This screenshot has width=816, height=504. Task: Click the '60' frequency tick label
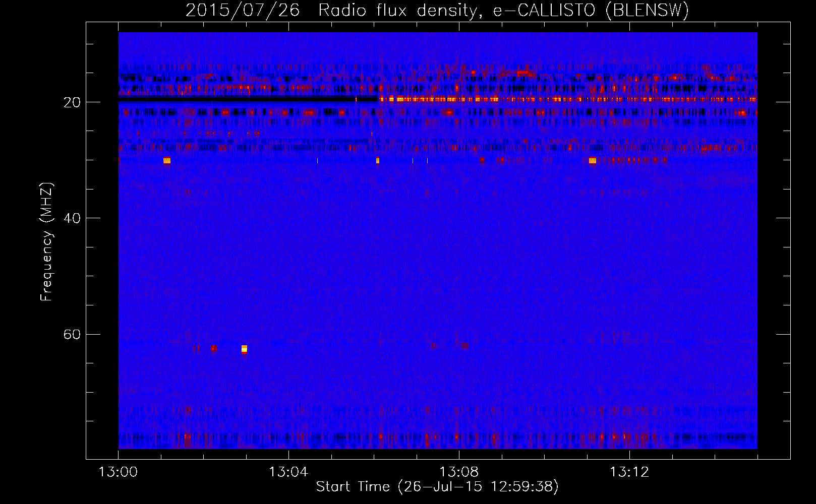72,335
